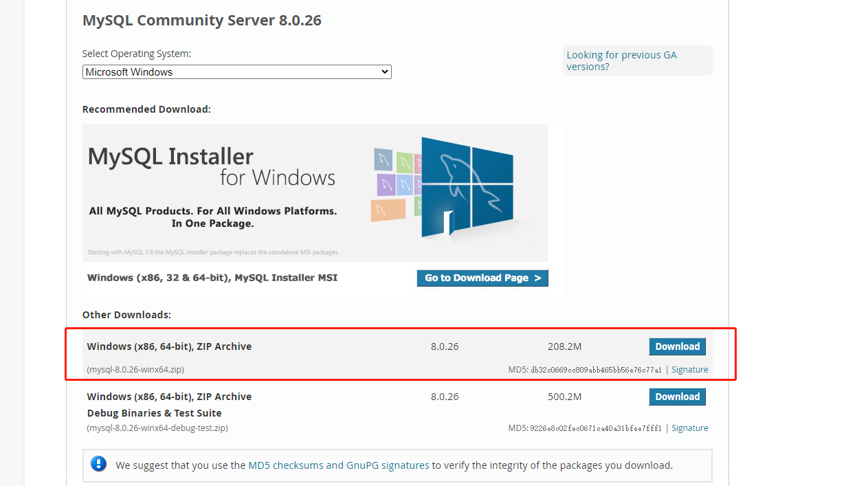The image size is (868, 486).
Task: Click the blue info exclamation icon
Action: coord(99,464)
